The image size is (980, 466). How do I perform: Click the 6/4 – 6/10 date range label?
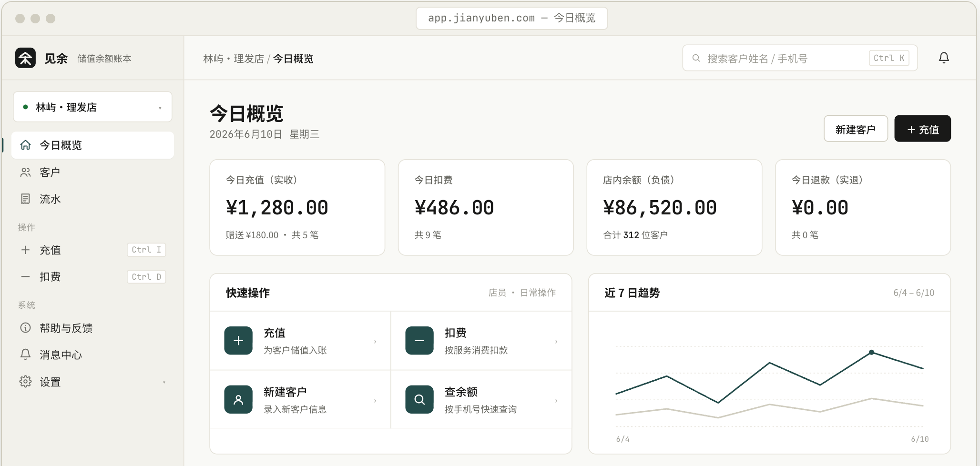[914, 293]
